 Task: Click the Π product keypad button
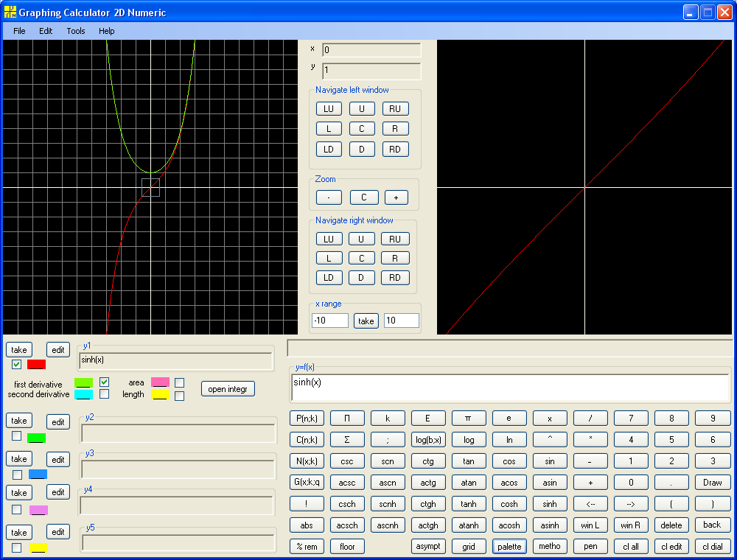click(x=347, y=418)
